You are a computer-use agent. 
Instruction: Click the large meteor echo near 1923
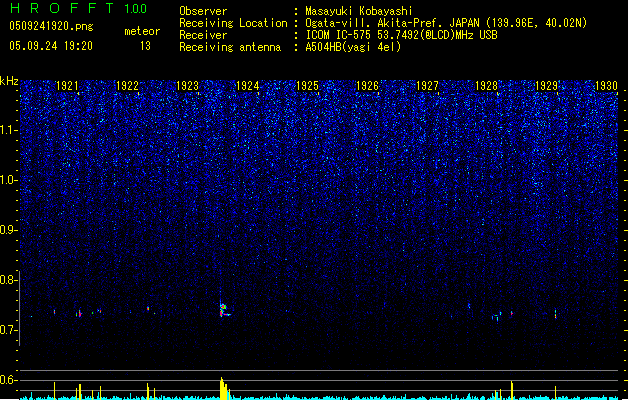[x=223, y=309]
